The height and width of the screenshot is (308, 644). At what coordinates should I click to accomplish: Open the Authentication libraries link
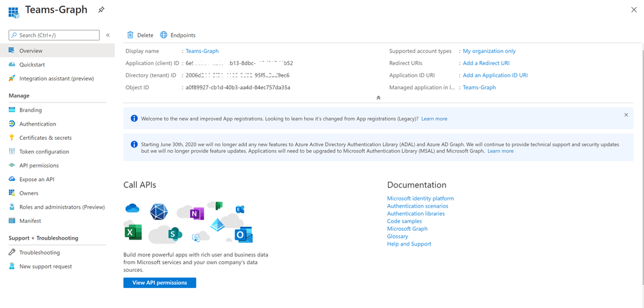pyautogui.click(x=416, y=213)
